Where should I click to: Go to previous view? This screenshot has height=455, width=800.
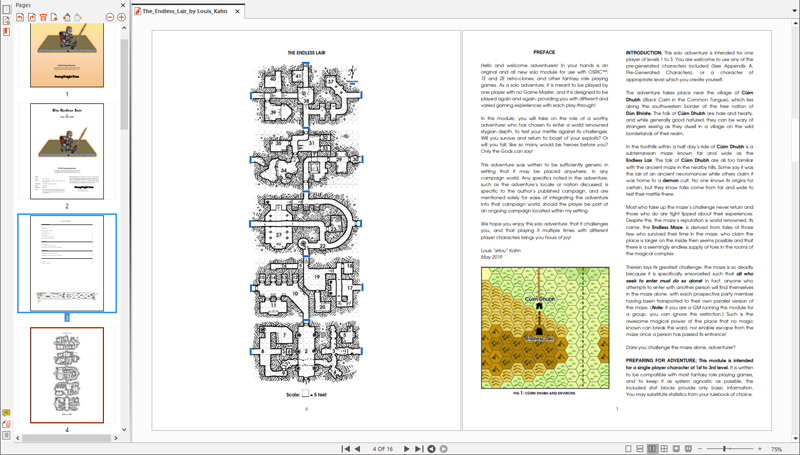(x=431, y=449)
